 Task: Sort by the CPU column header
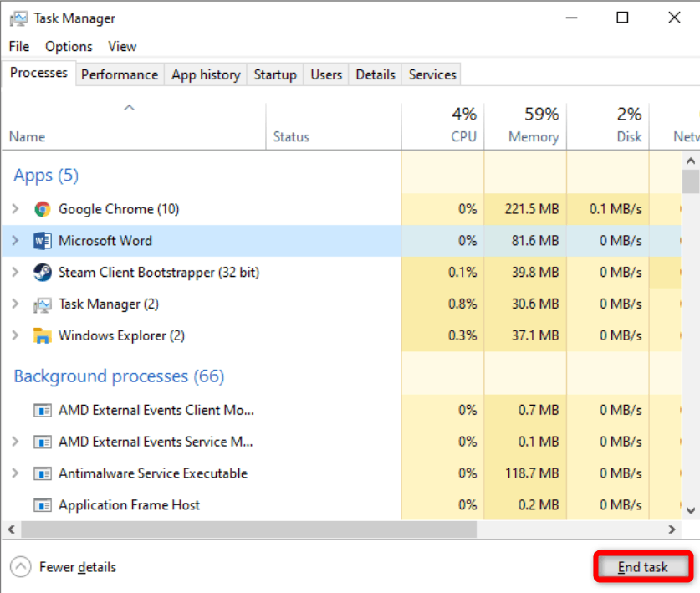click(x=442, y=127)
